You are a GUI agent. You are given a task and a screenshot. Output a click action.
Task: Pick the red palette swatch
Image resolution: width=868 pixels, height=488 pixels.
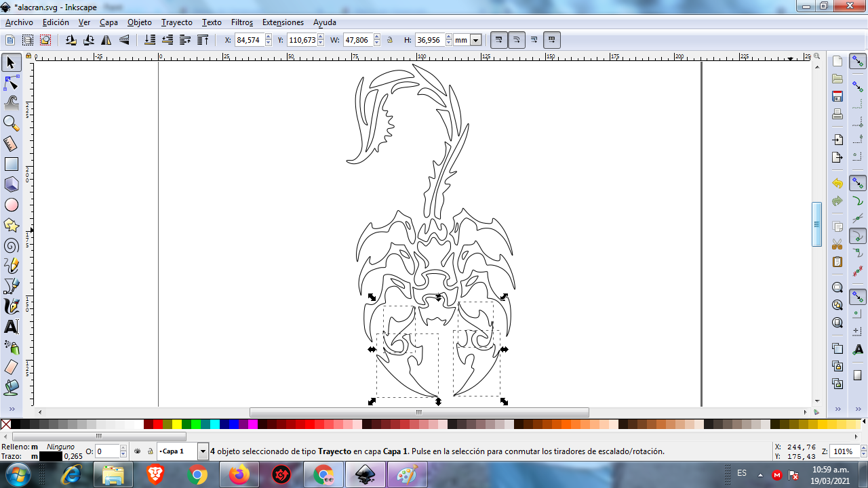(158, 424)
